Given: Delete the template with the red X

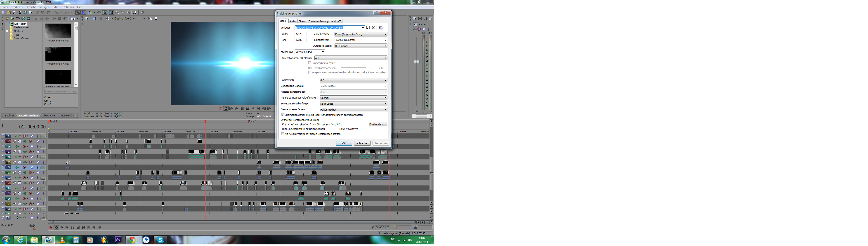Looking at the screenshot, I should [373, 28].
